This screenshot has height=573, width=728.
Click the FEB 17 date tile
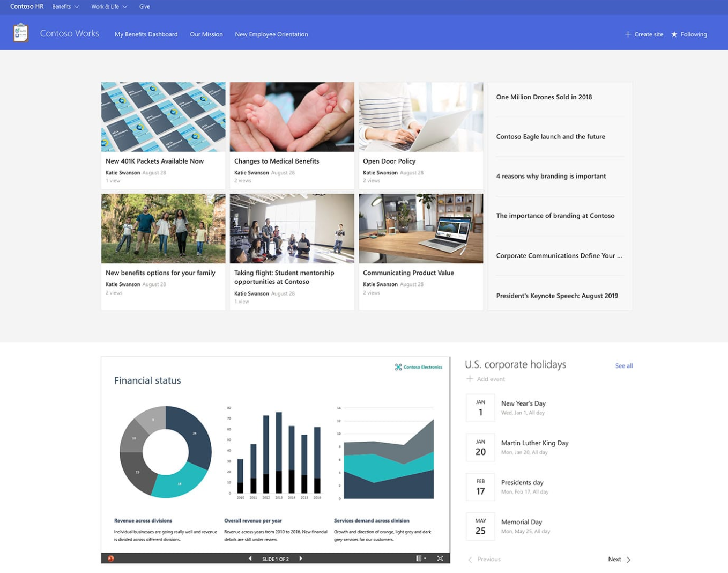[x=480, y=487]
